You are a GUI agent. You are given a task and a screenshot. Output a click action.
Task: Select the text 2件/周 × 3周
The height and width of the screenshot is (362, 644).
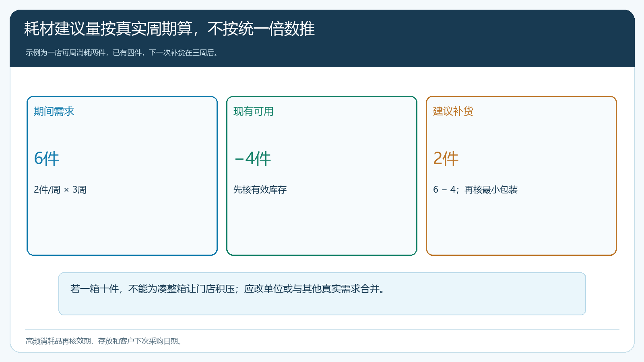tap(60, 190)
